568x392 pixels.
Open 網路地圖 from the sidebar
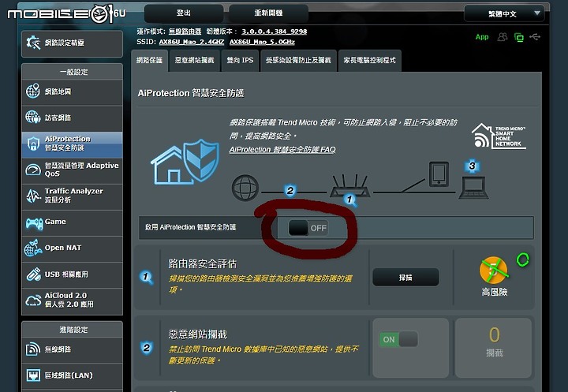(x=72, y=92)
